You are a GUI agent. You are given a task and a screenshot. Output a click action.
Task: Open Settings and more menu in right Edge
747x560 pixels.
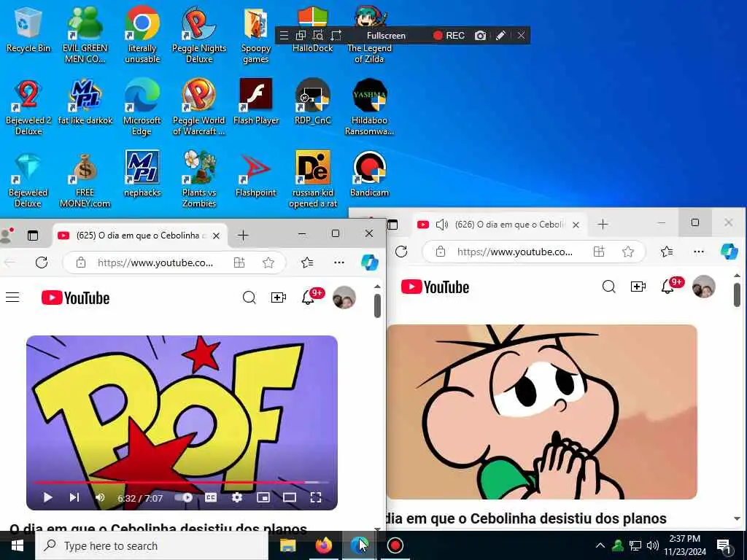[698, 252]
